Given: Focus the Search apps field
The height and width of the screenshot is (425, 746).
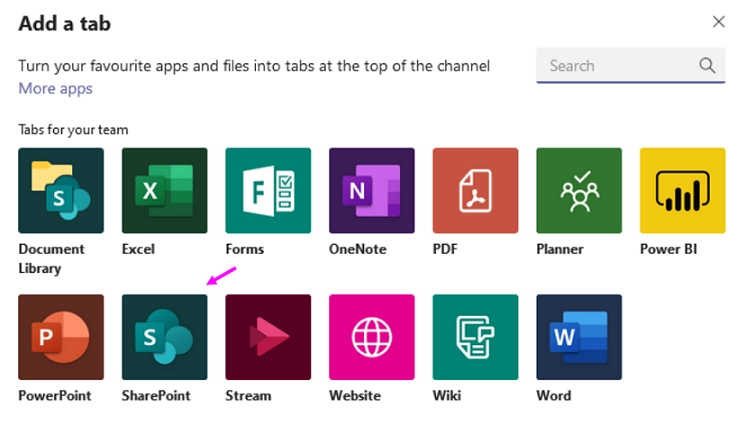Looking at the screenshot, I should [x=631, y=65].
